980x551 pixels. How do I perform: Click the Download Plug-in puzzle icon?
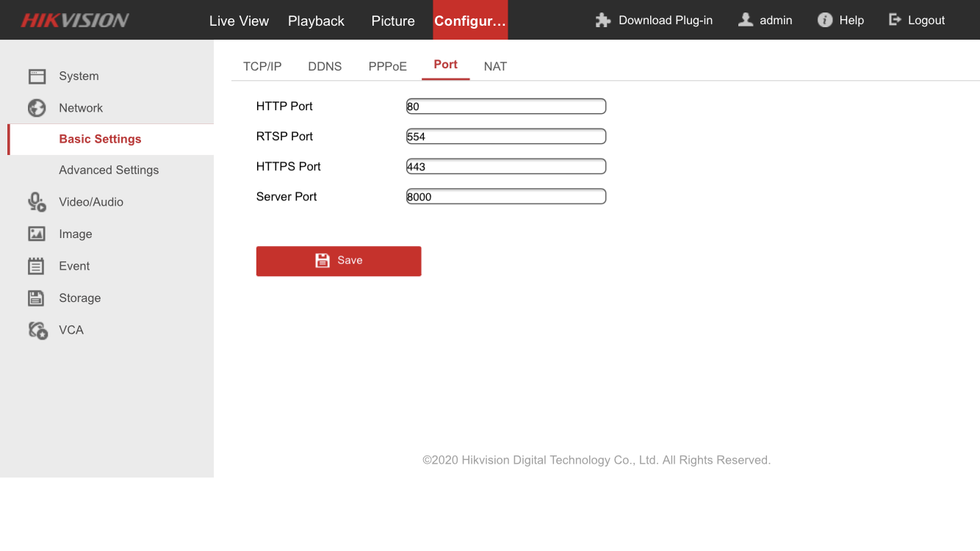coord(603,21)
